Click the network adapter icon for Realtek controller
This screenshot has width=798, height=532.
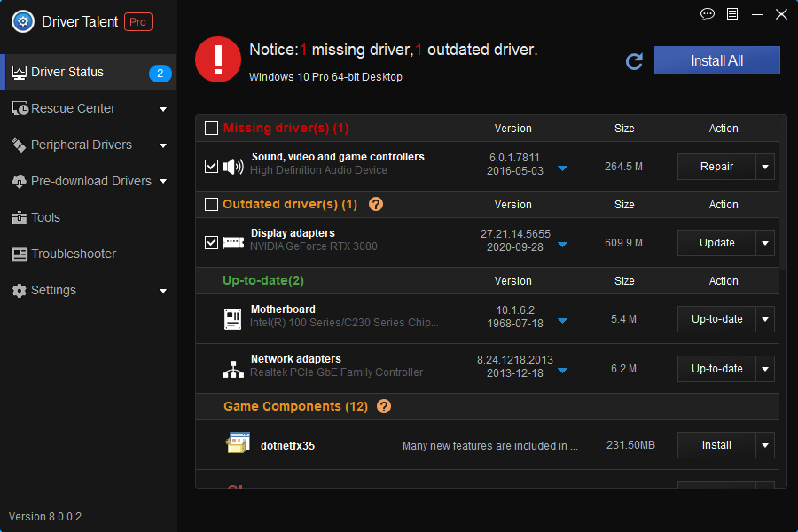233,370
